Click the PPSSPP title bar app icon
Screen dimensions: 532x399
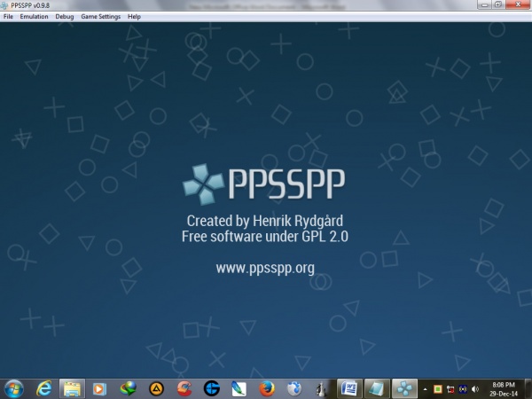point(4,5)
